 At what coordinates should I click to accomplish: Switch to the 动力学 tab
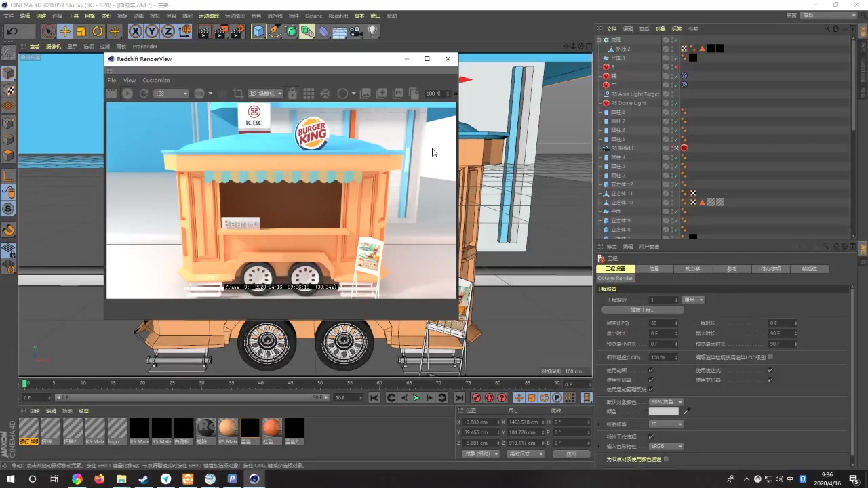(x=692, y=269)
